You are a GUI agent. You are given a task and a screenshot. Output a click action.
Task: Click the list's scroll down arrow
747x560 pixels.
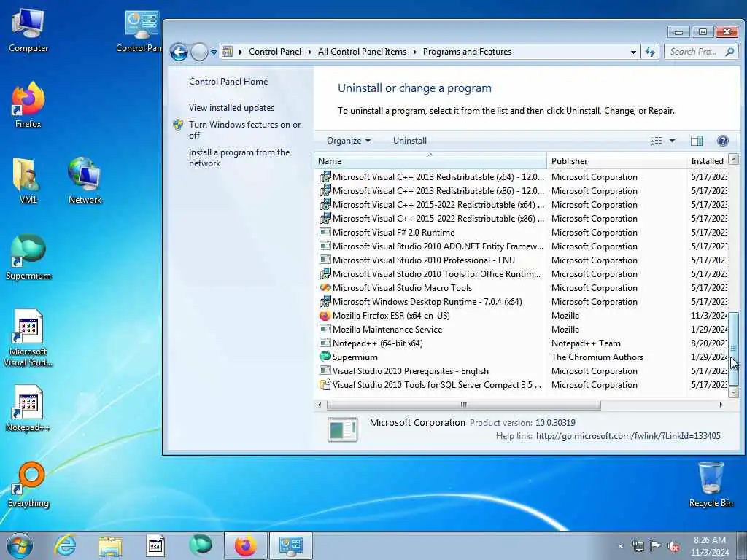(734, 392)
